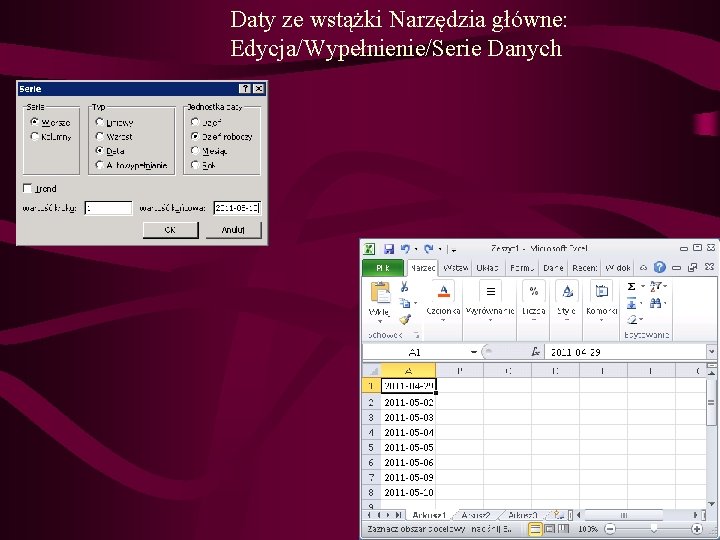Image resolution: width=720 pixels, height=540 pixels.
Task: Open the green Plik tab
Action: pyautogui.click(x=382, y=268)
